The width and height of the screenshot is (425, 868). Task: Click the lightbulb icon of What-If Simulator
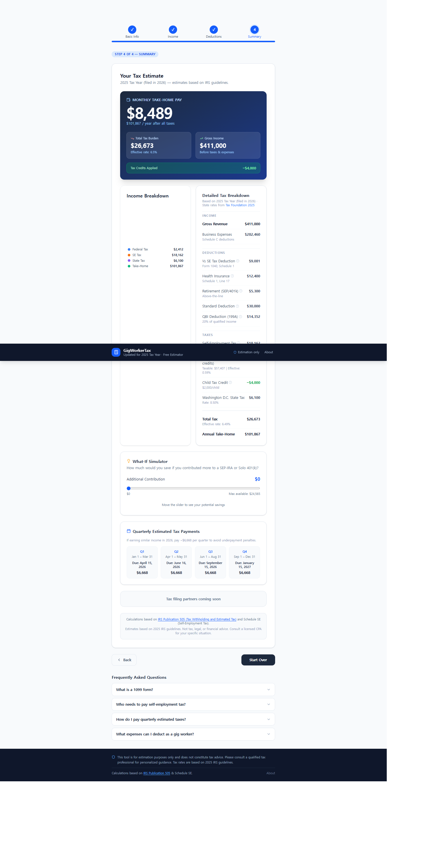tap(128, 461)
